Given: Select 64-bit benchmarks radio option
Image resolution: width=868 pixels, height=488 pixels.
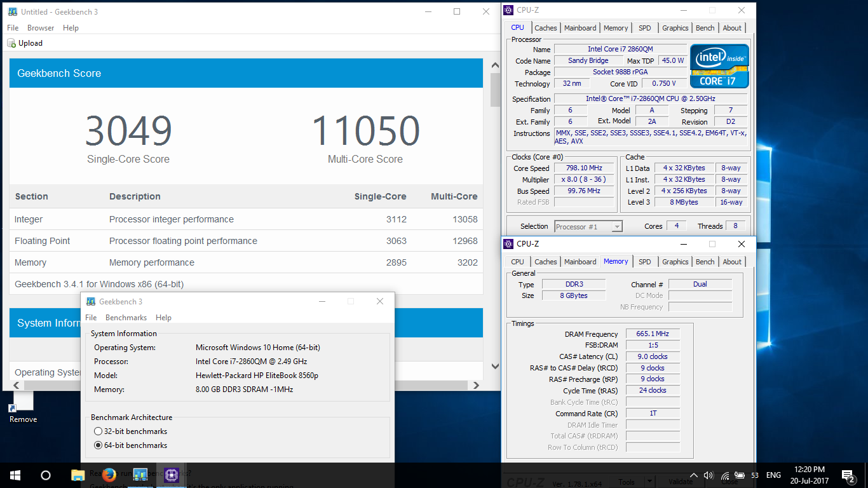Looking at the screenshot, I should pyautogui.click(x=98, y=445).
